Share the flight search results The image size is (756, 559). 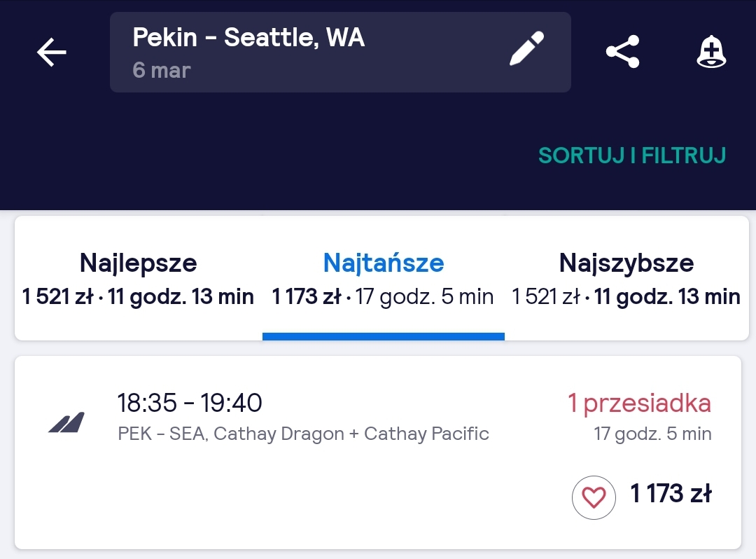[x=622, y=52]
